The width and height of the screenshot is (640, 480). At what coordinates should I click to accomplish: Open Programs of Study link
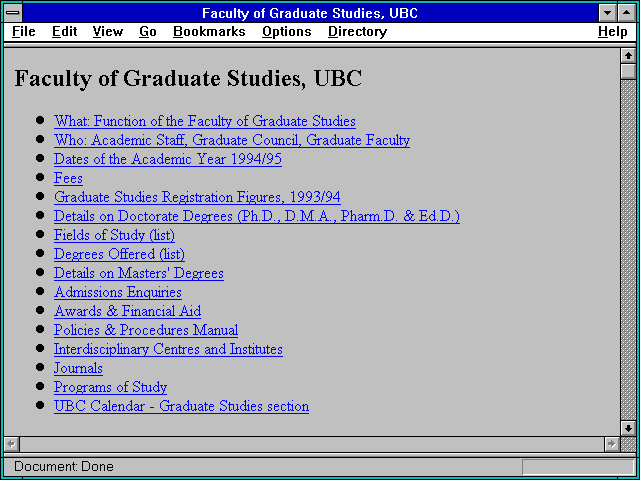click(110, 387)
